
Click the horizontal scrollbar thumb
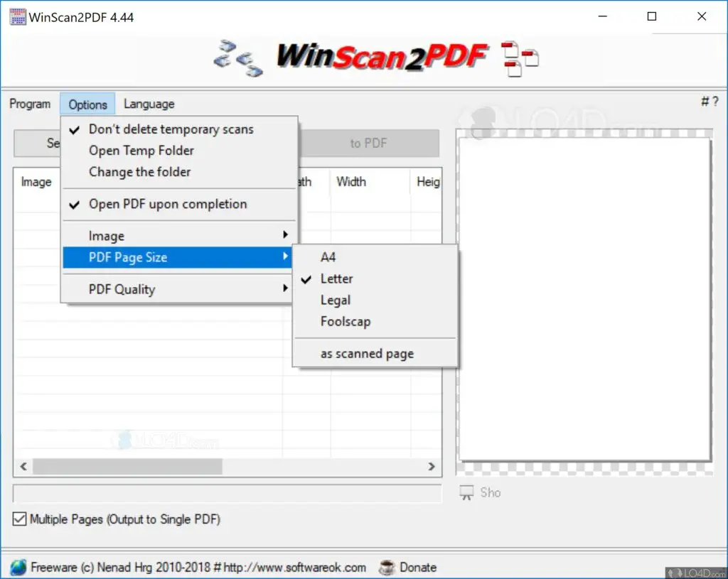tap(127, 466)
